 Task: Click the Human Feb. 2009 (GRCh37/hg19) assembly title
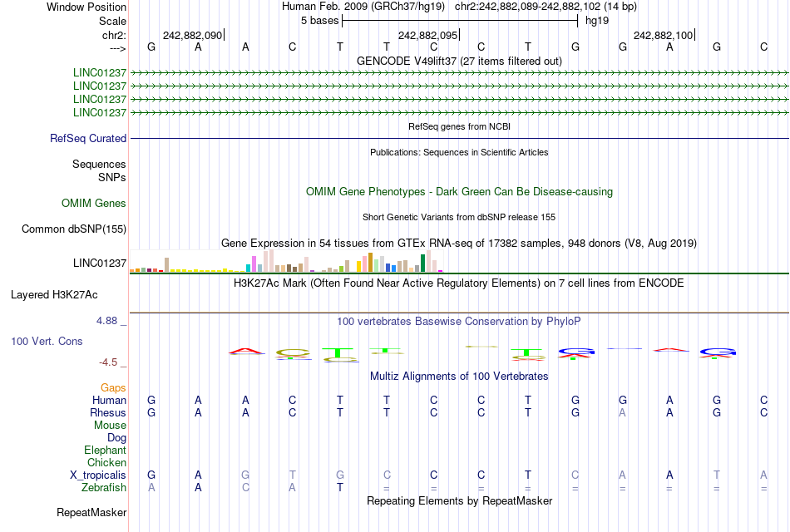(363, 7)
